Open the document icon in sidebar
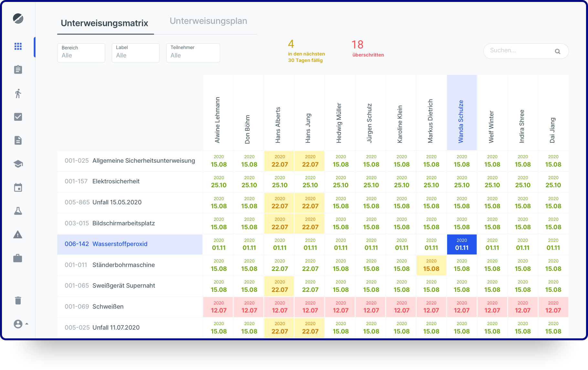The image size is (588, 370). tap(18, 140)
